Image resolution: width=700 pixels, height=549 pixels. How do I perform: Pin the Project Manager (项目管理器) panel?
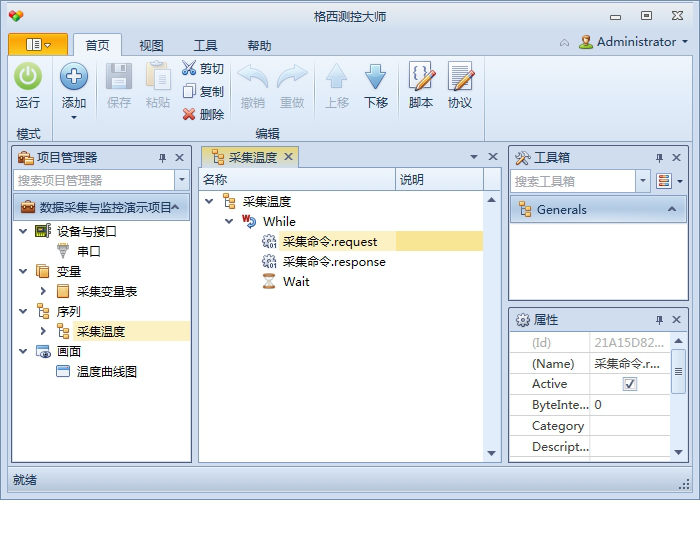click(x=162, y=158)
